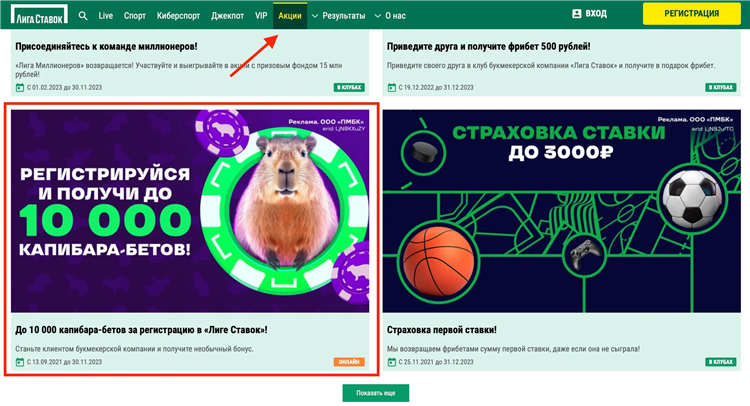Go to the Спорт menu item
This screenshot has height=406, width=750.
click(x=135, y=16)
